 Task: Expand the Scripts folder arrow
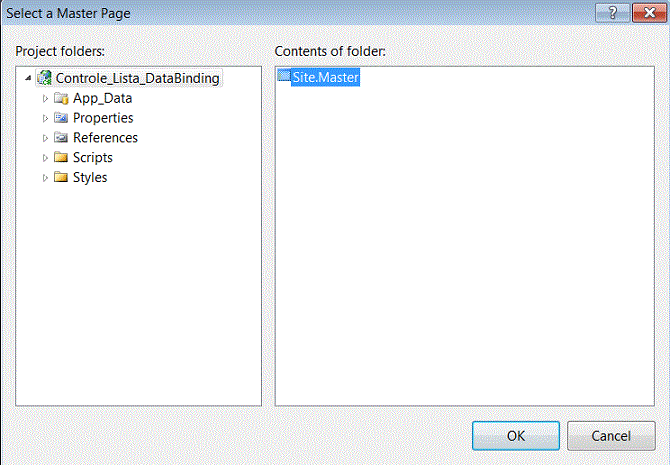[x=45, y=158]
